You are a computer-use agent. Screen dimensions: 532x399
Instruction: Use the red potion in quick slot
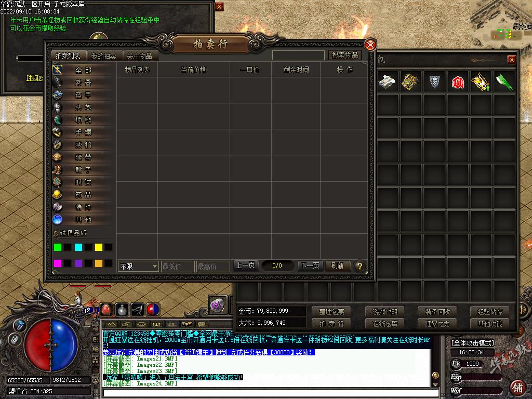click(x=106, y=310)
